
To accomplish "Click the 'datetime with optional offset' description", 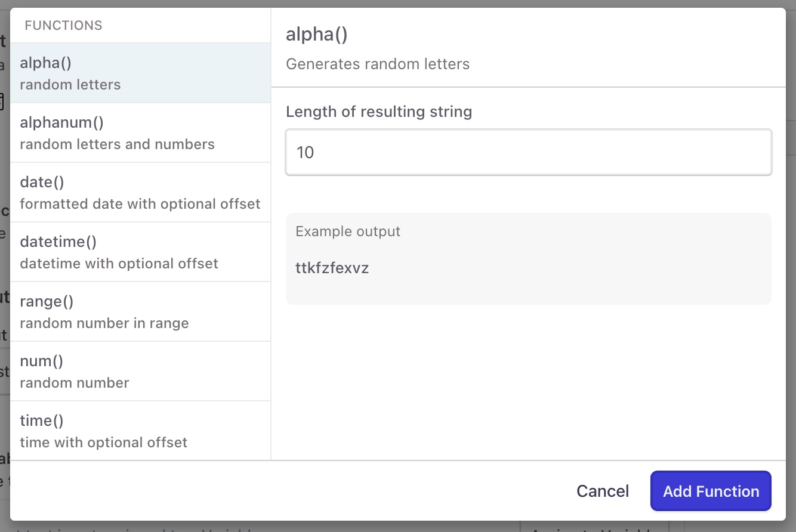I will pyautogui.click(x=119, y=264).
